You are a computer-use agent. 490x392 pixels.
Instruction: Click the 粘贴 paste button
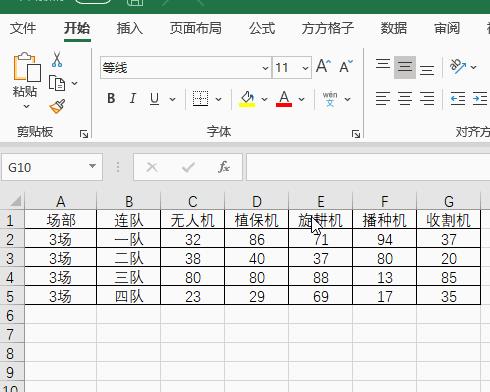tap(26, 81)
